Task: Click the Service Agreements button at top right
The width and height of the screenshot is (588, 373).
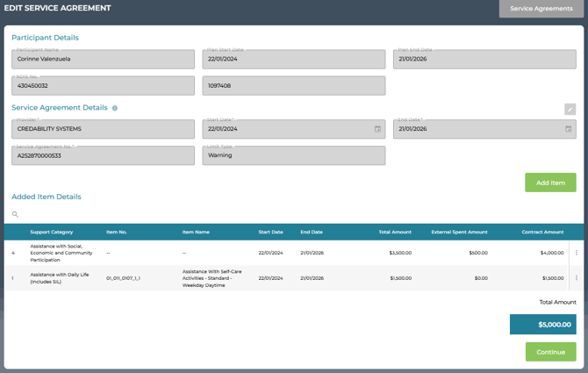Action: pos(541,9)
